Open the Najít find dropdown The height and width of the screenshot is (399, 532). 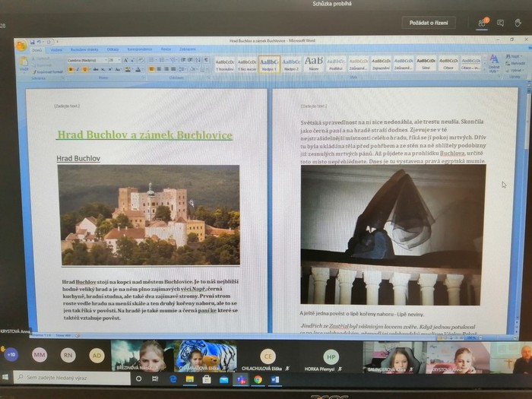coord(514,56)
